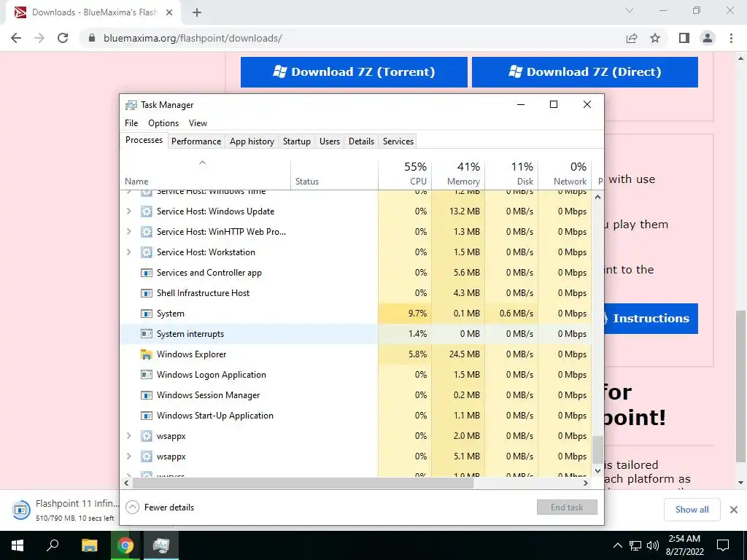Open File Explorer from taskbar
This screenshot has width=747, height=560.
point(89,545)
